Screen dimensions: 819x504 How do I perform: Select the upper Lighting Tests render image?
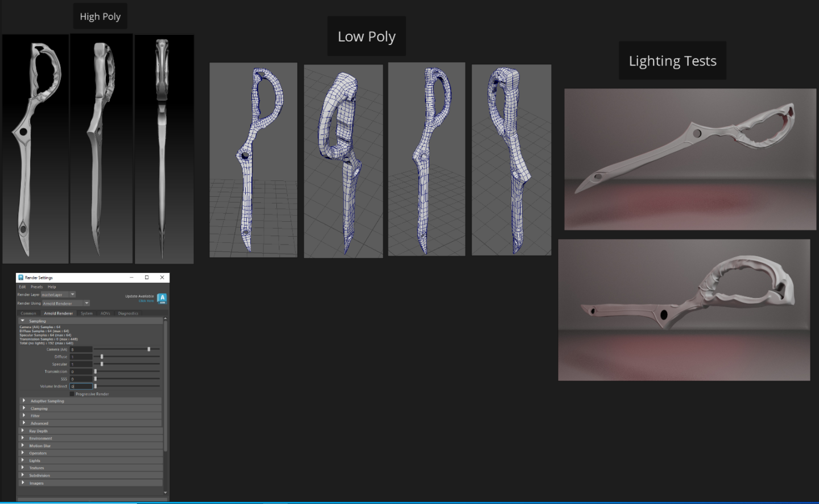coord(690,159)
